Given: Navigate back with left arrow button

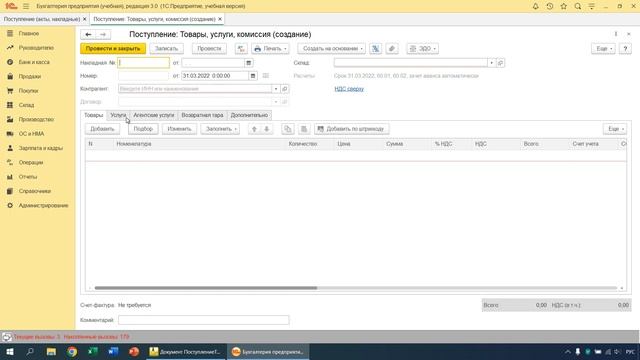Looking at the screenshot, I should (x=88, y=35).
